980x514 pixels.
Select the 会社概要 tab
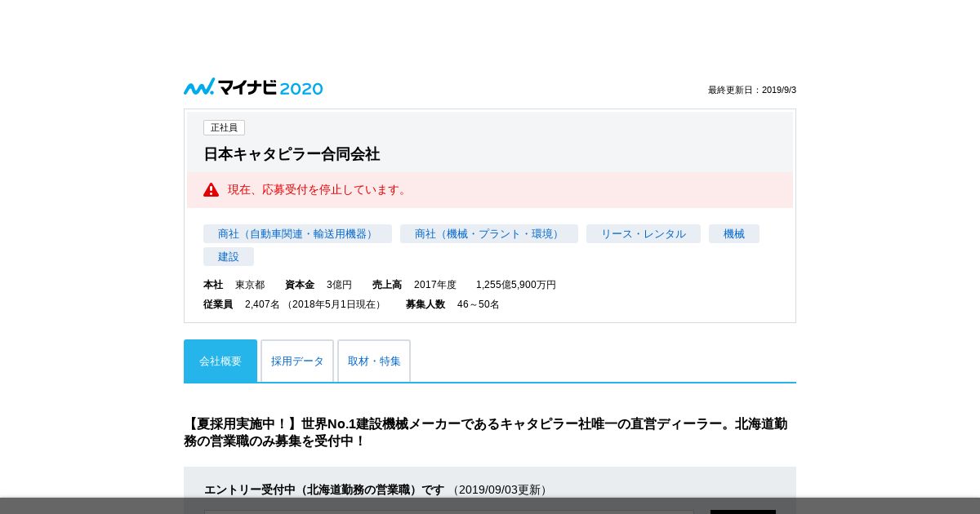click(x=220, y=361)
